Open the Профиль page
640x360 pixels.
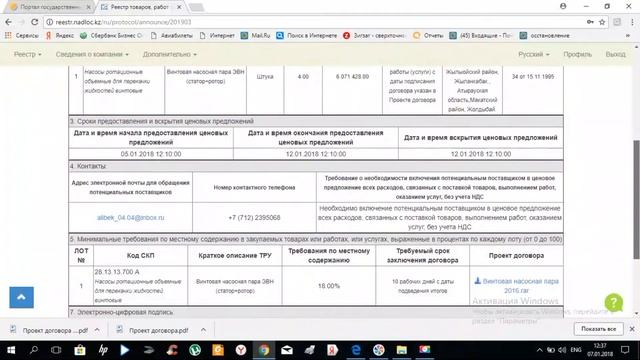click(577, 54)
